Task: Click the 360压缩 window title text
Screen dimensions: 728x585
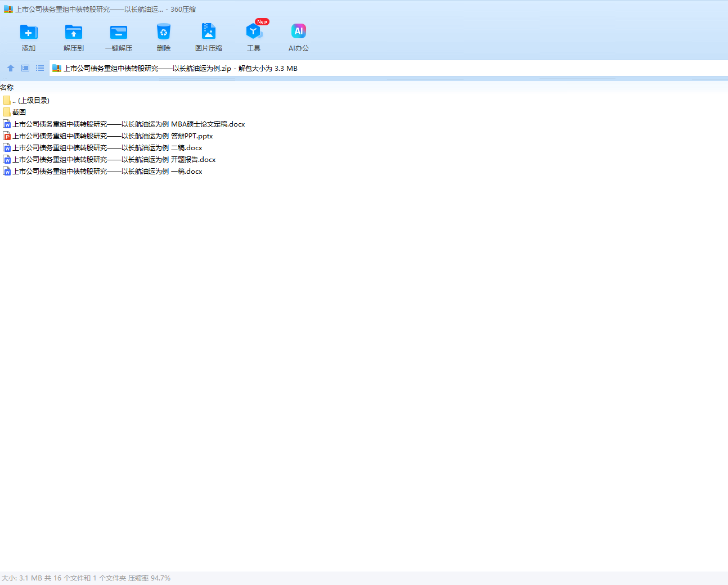Action: 106,10
